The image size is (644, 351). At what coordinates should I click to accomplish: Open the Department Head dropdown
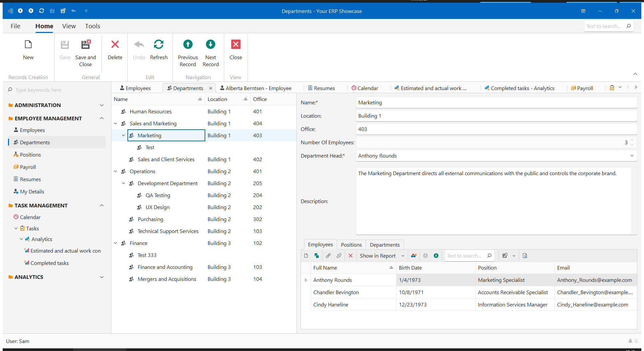pyautogui.click(x=632, y=156)
